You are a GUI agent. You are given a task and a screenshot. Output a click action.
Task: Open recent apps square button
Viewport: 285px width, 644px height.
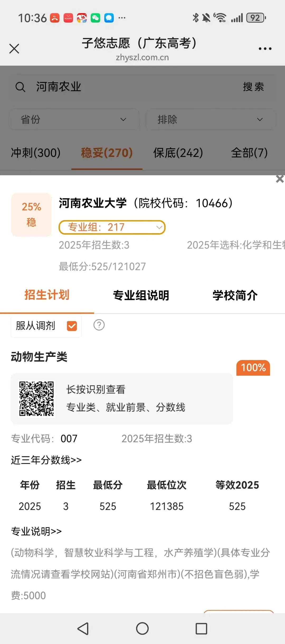point(201,628)
